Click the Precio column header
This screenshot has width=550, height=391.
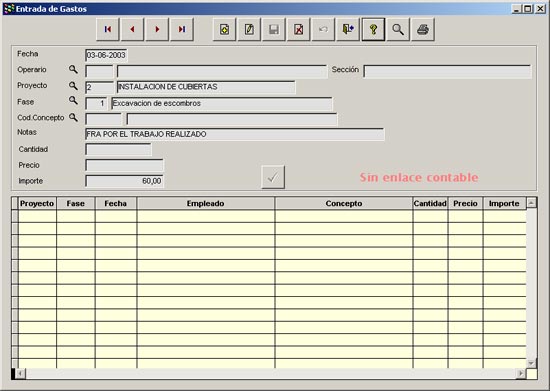coord(465,203)
